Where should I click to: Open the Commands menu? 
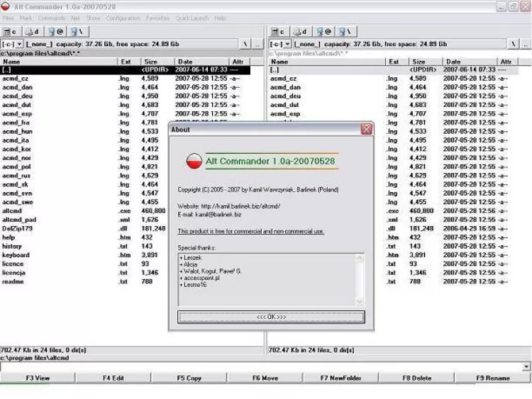click(x=52, y=18)
